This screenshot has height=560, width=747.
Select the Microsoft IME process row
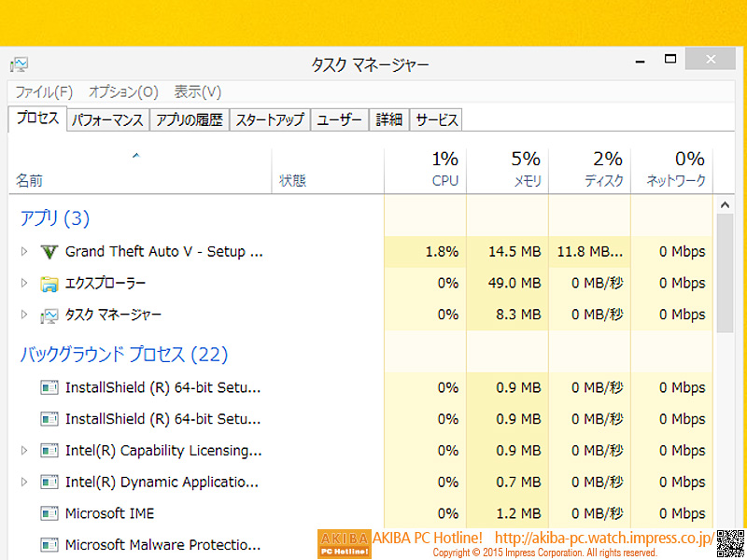[360, 513]
